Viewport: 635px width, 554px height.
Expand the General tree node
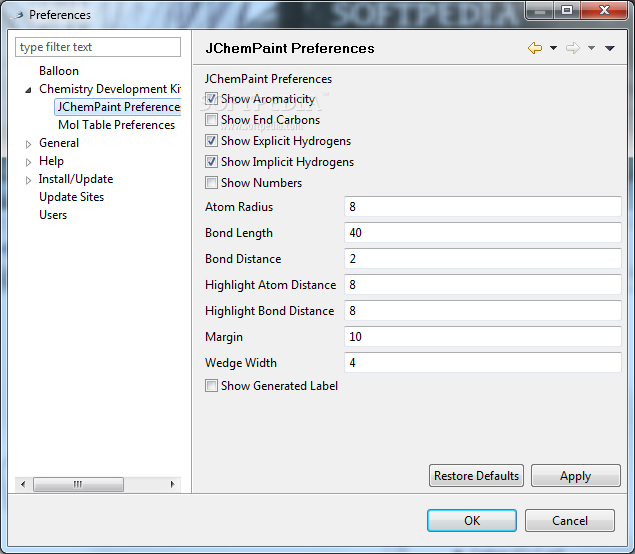pyautogui.click(x=28, y=144)
